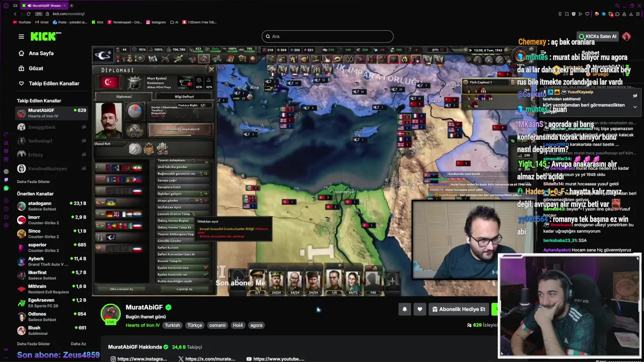Click Ataşe gönder action

tap(183, 201)
